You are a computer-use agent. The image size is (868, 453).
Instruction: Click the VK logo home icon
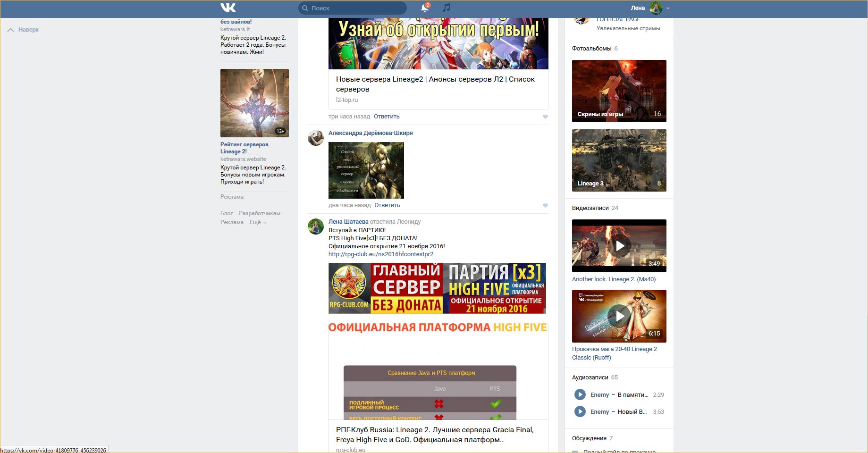point(228,8)
